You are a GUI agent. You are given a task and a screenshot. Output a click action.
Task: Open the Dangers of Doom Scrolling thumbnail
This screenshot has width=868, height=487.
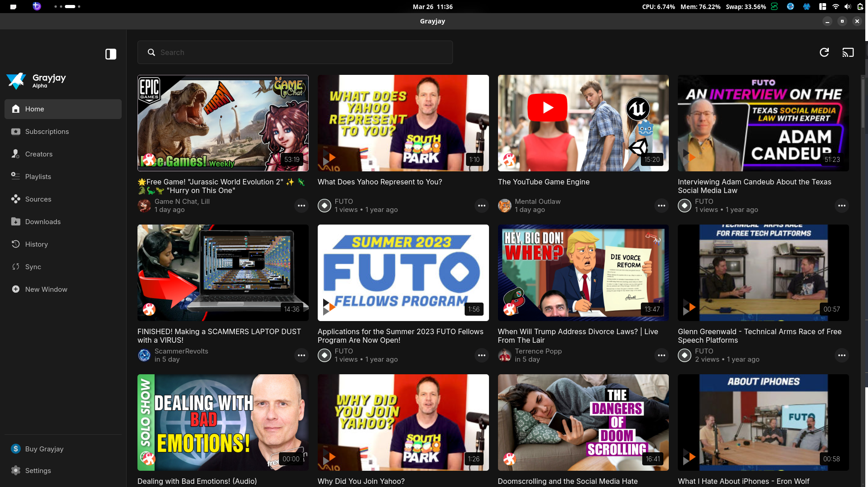tap(583, 423)
